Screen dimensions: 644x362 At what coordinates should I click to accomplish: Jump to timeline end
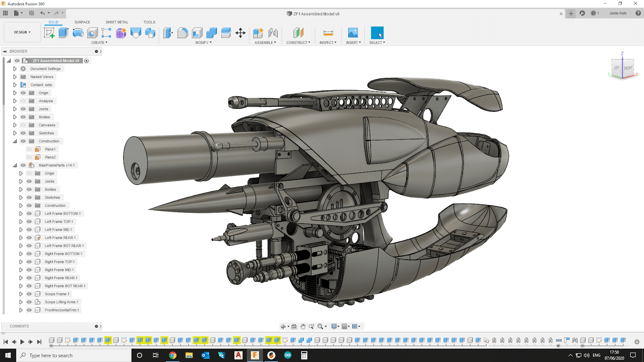click(x=39, y=342)
